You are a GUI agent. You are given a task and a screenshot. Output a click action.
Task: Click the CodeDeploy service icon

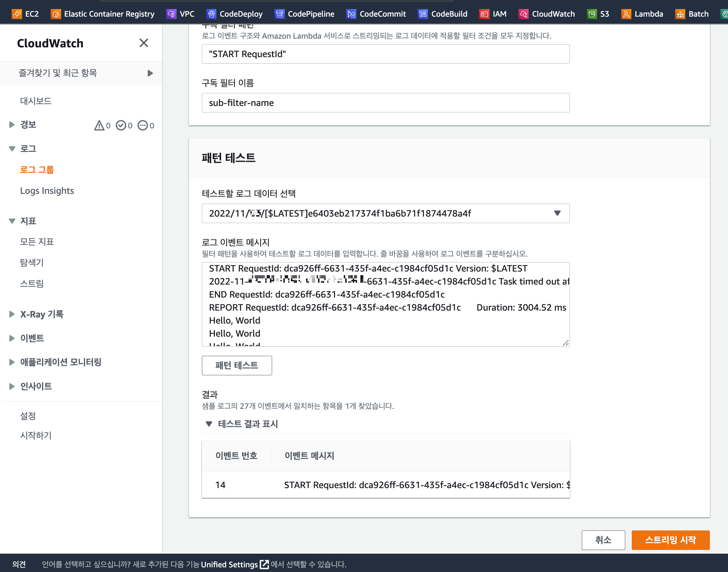tap(211, 14)
